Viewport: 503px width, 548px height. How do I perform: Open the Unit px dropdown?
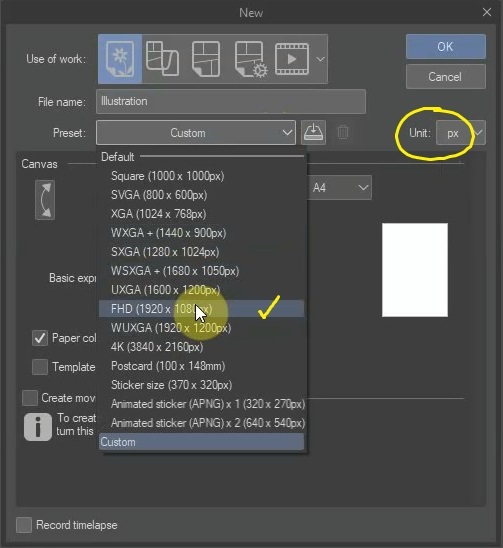point(461,132)
